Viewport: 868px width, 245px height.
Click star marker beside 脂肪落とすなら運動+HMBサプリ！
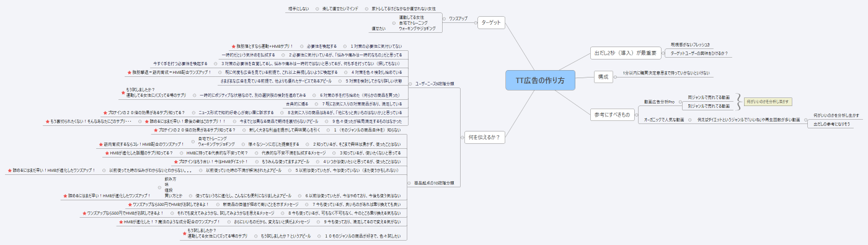pos(233,46)
